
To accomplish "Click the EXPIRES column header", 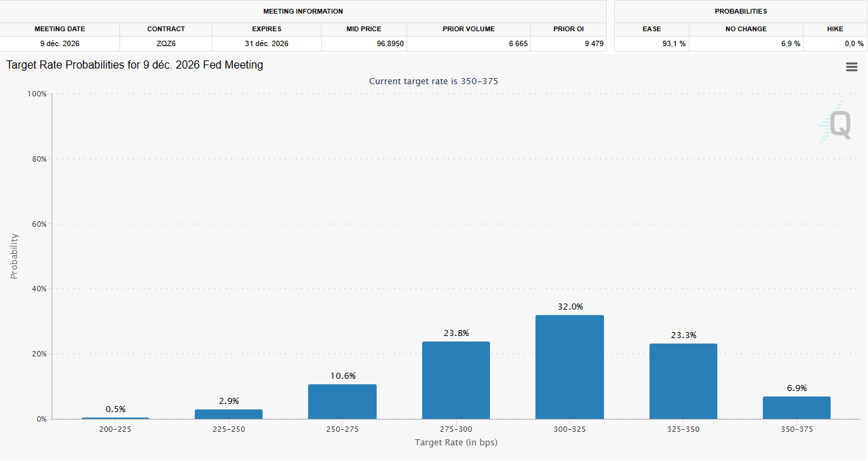I will pyautogui.click(x=266, y=29).
